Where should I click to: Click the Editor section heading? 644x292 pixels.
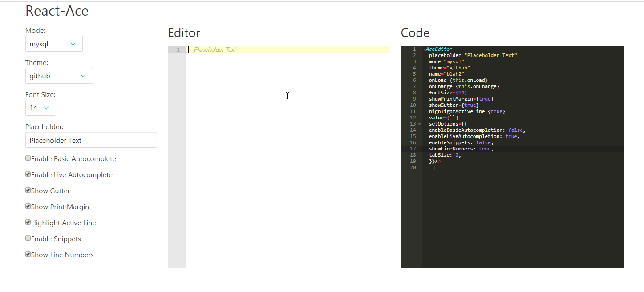184,32
